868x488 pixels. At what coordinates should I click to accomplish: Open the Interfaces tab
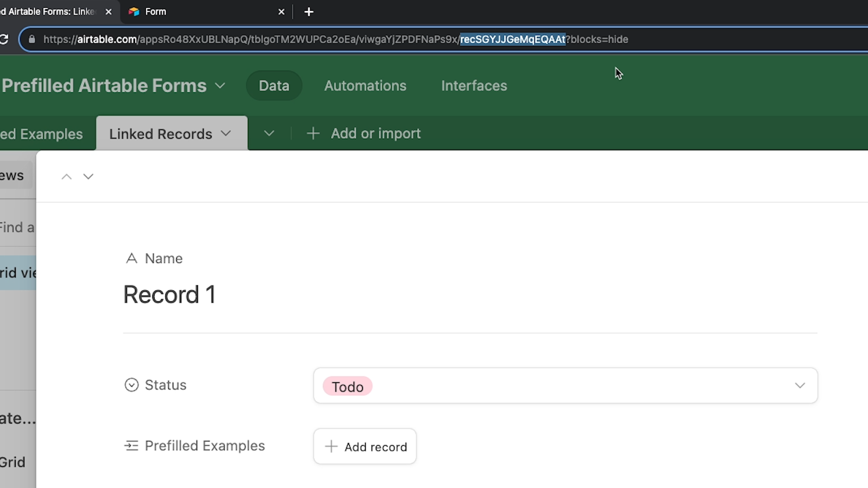click(474, 86)
